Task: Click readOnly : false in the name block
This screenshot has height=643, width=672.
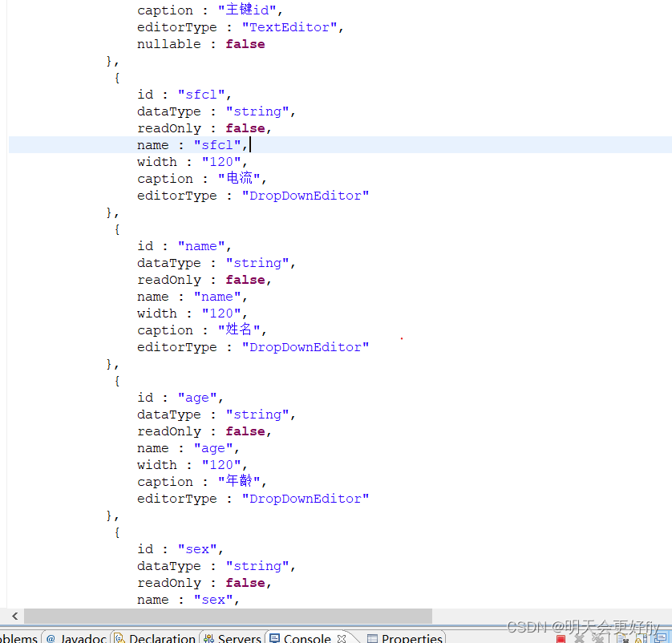Action: [204, 280]
